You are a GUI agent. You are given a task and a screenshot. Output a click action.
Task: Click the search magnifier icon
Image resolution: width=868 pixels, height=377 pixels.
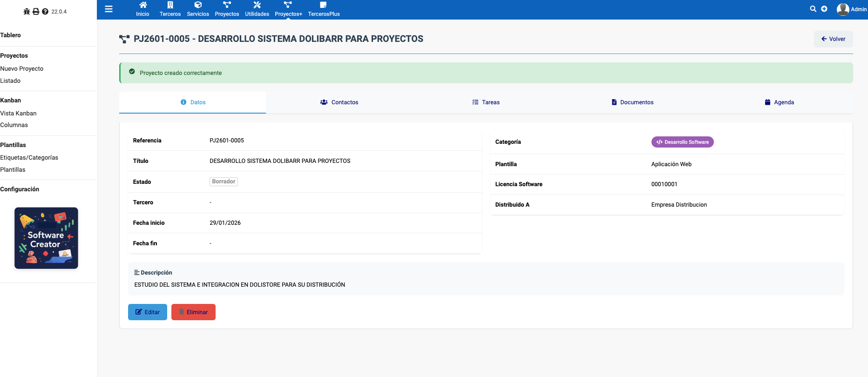pos(813,9)
